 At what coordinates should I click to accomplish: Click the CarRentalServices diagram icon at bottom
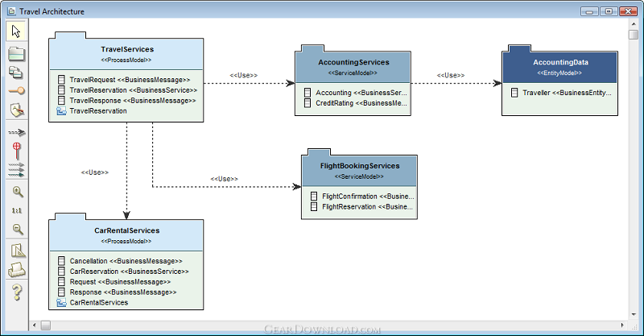coord(61,302)
